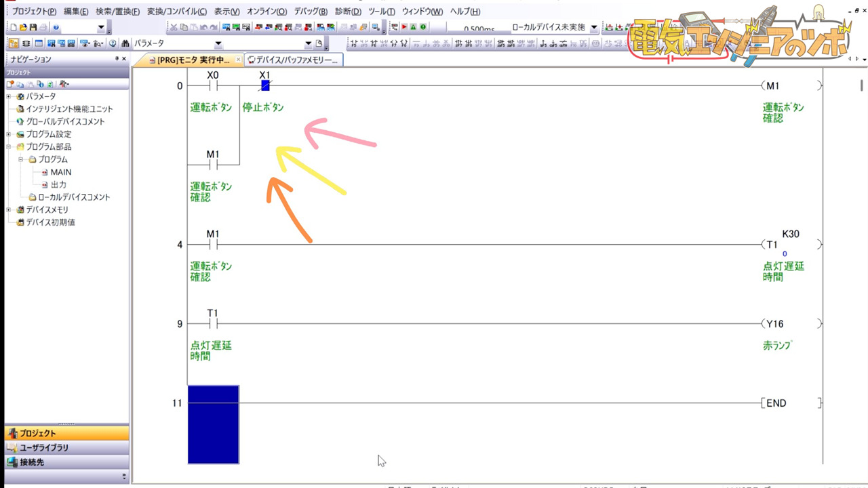Viewport: 868px width, 488px height.
Task: Click the New Project toolbar icon
Action: click(14, 28)
